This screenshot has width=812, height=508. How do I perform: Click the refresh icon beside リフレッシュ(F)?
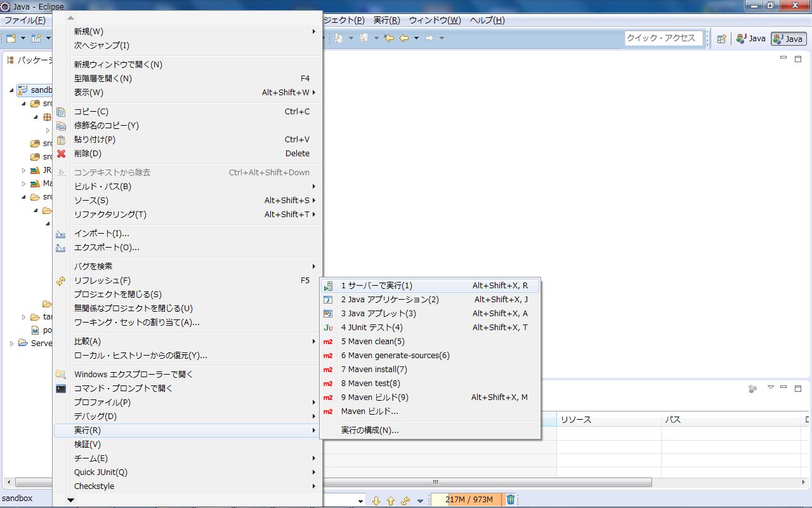click(x=61, y=281)
